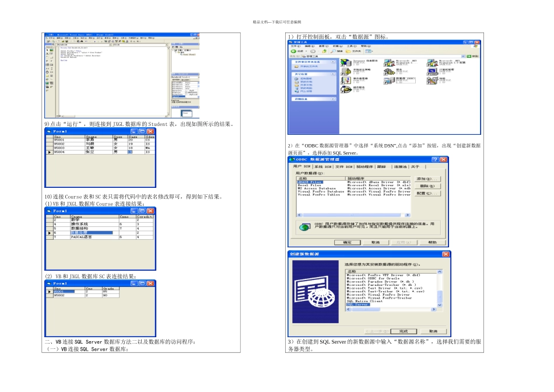554x392 pixels.
Task: Select the 操作系统 course row
Action: click(100, 224)
